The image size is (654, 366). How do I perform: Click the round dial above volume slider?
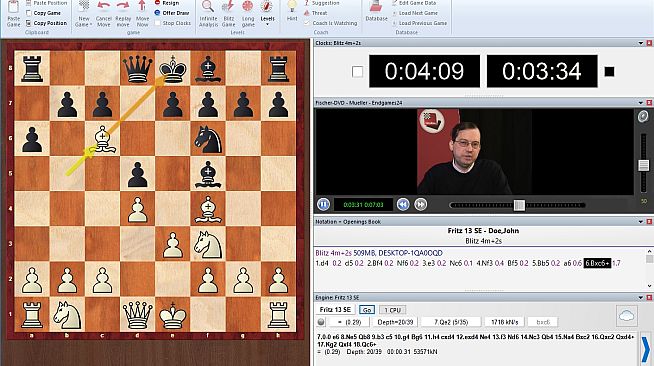[x=643, y=117]
